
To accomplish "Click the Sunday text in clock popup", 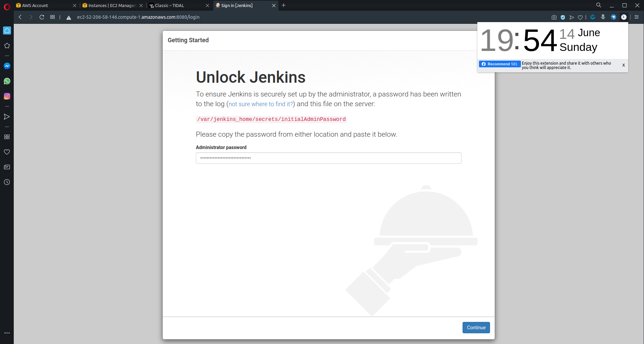I will pyautogui.click(x=578, y=47).
